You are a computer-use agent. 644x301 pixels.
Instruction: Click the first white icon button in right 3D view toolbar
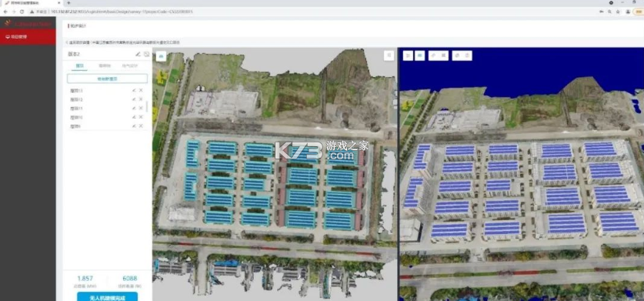[408, 55]
